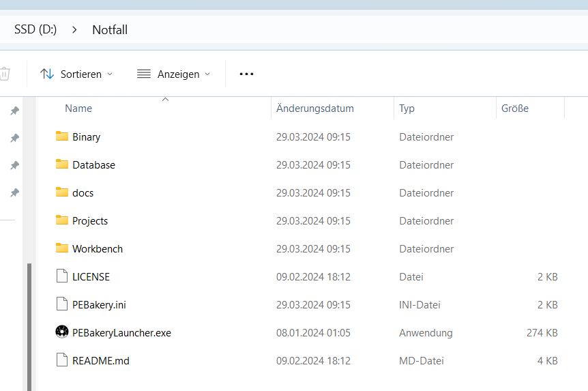Sort by the Typ column header

click(407, 108)
